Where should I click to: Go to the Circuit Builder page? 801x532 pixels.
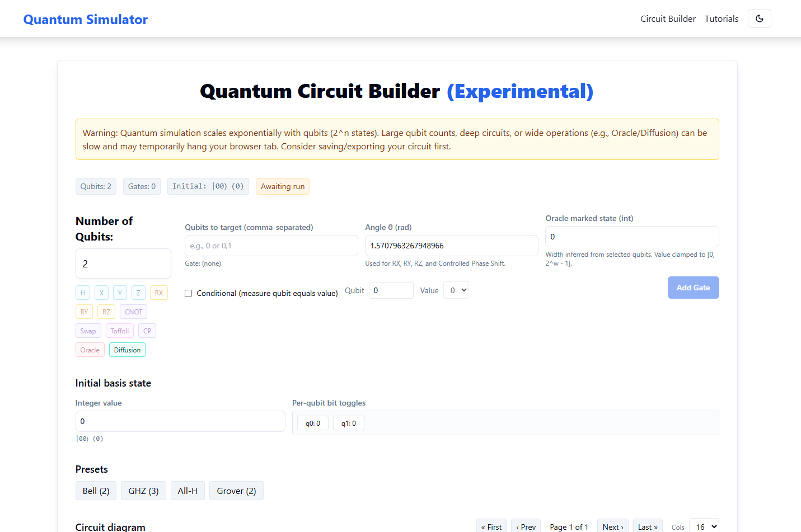pyautogui.click(x=668, y=18)
